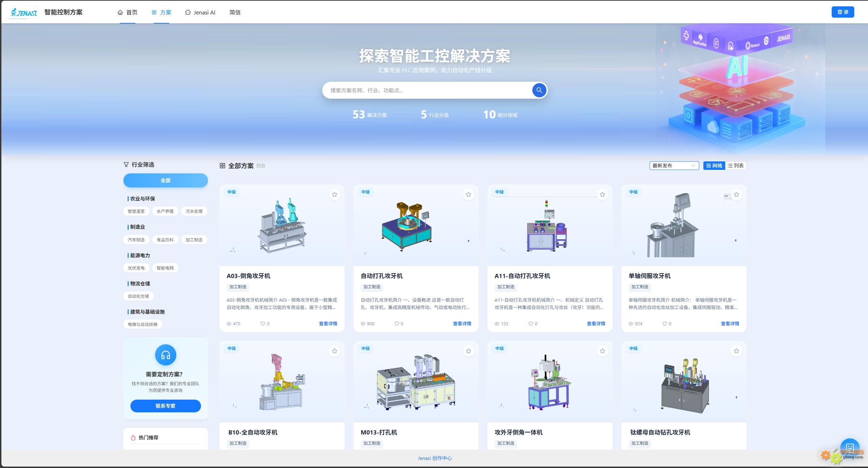Focus the solution search input field
868x468 pixels.
pos(427,90)
